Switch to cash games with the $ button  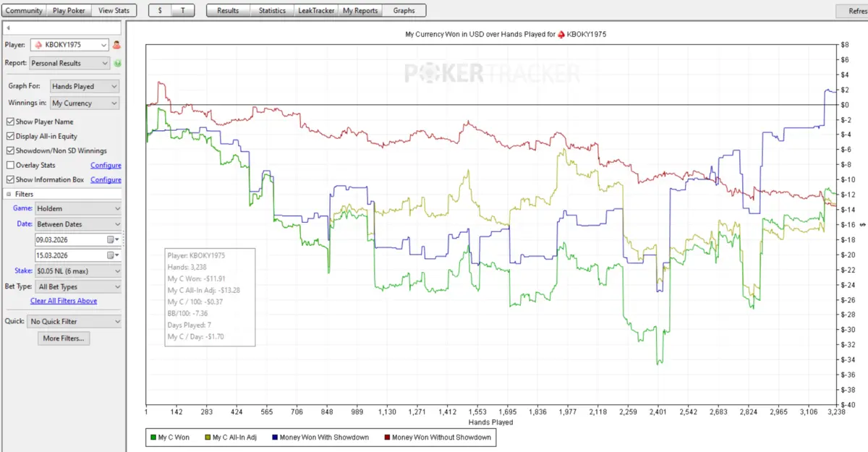tap(160, 11)
